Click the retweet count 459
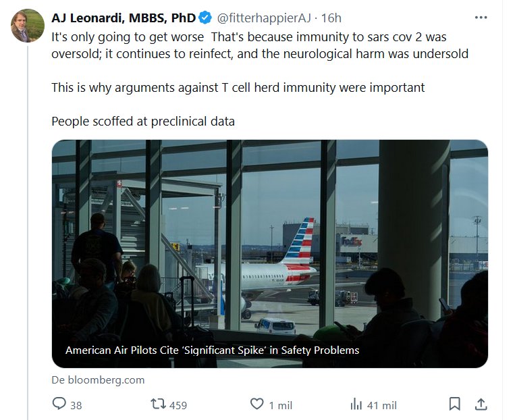This screenshot has height=420, width=513. (x=178, y=405)
